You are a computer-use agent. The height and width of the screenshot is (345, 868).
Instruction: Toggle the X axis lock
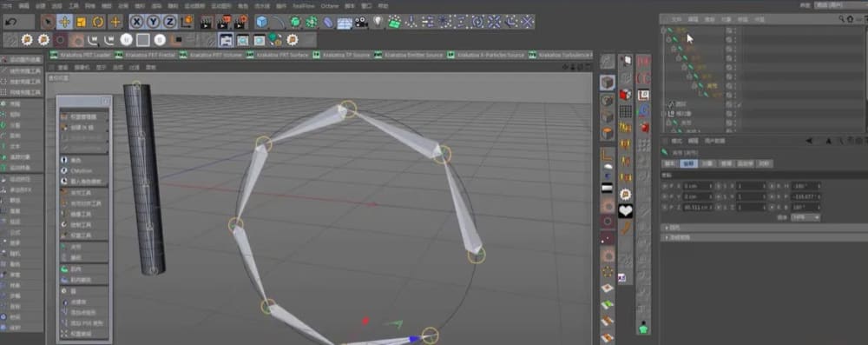tap(137, 23)
